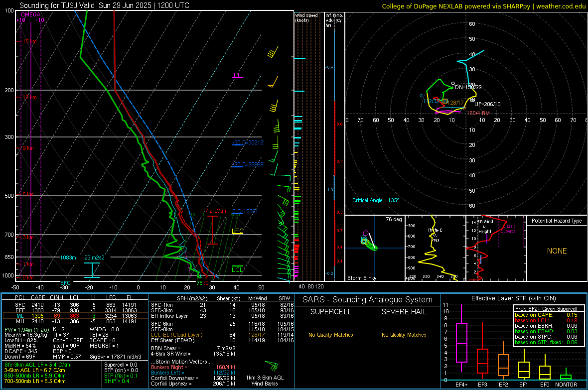Click the DN=156/22 hodograph label
Screen dimensions: 588x390
click(468, 87)
